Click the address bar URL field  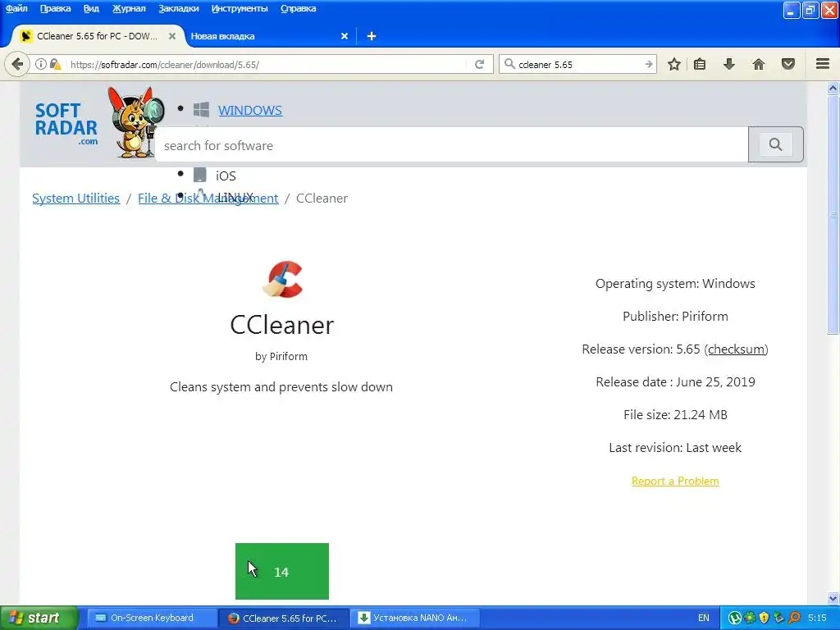pyautogui.click(x=268, y=64)
